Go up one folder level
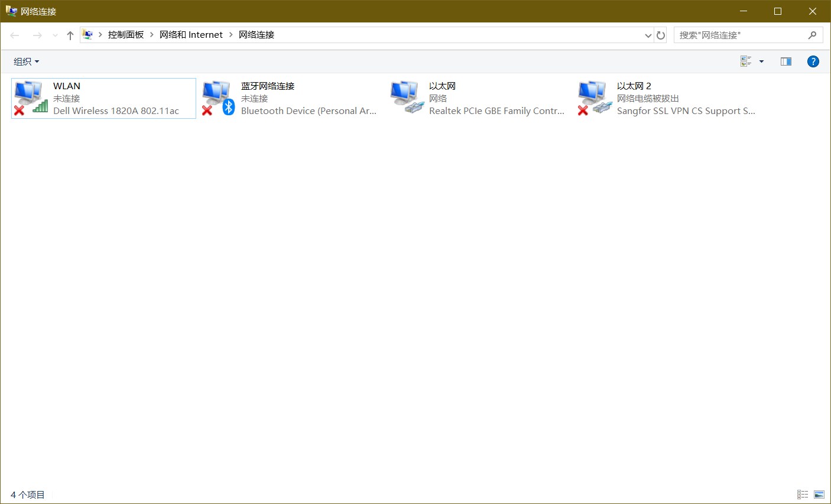831x504 pixels. pos(70,35)
